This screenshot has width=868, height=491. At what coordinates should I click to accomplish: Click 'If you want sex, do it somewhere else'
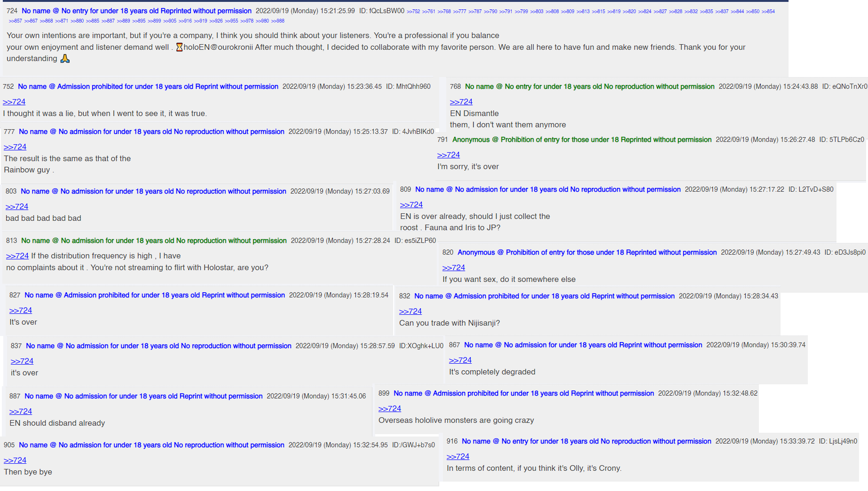click(x=509, y=279)
